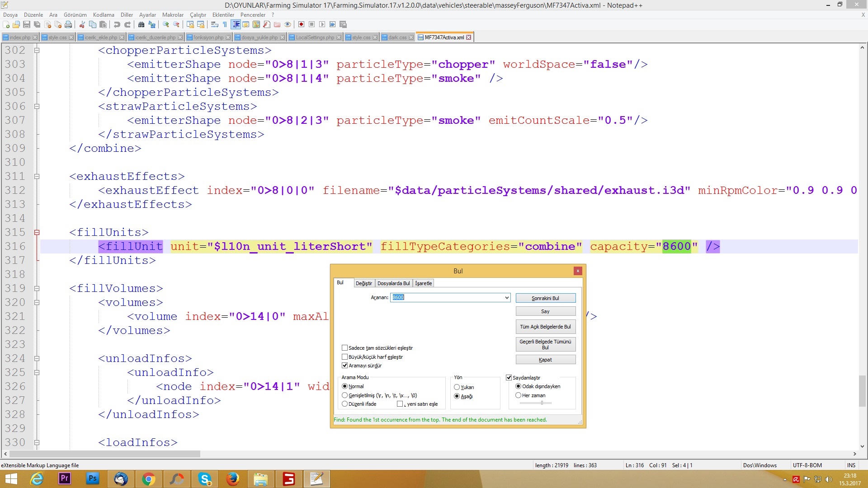868x488 pixels.
Task: Click the Undo arrow icon
Action: 117,24
